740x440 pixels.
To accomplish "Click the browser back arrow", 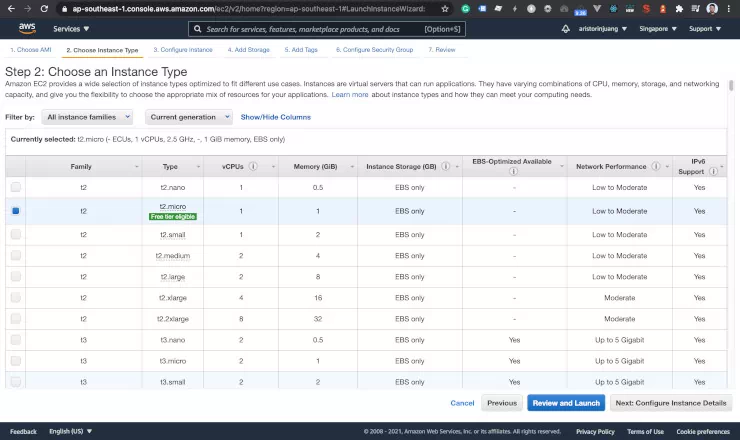I will pos(11,8).
